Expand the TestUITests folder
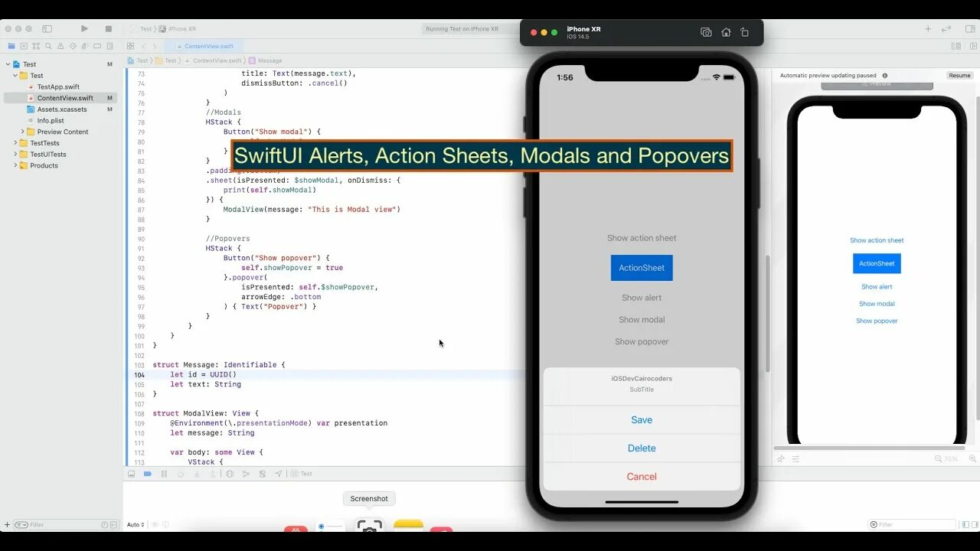The height and width of the screenshot is (551, 980). click(15, 154)
